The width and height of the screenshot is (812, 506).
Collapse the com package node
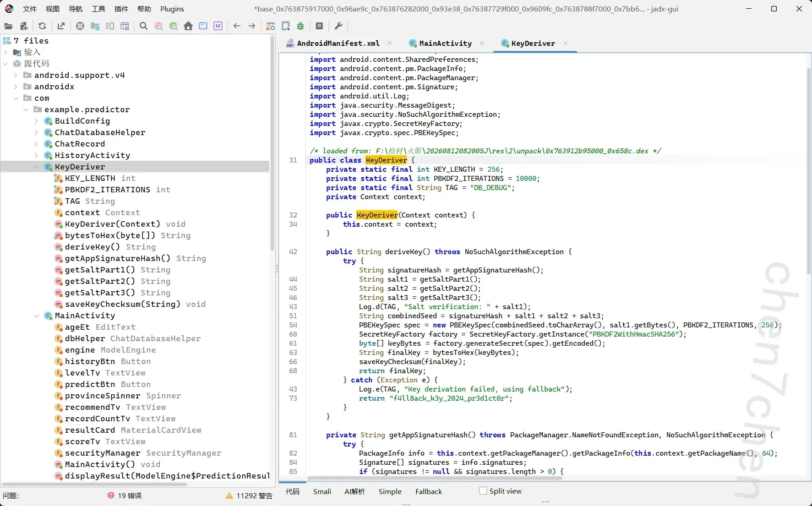coord(16,98)
